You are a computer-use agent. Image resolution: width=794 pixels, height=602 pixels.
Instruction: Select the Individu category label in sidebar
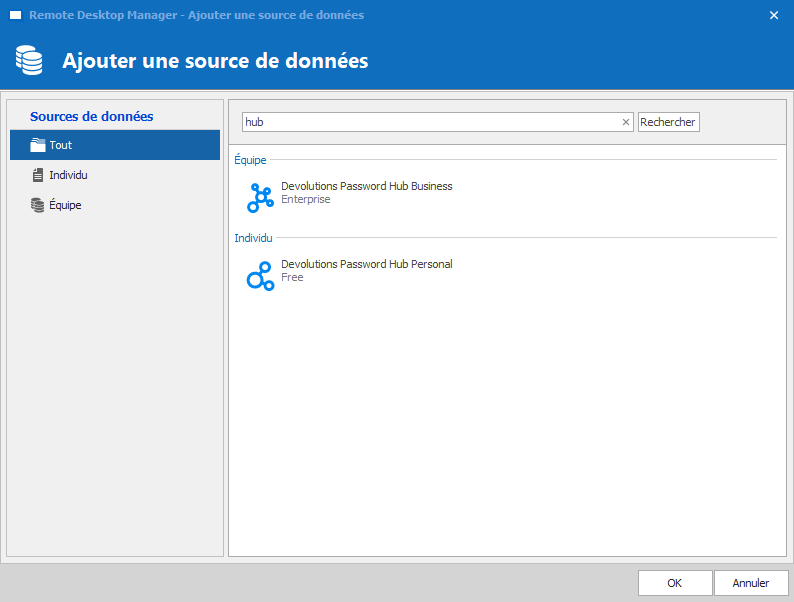[69, 175]
